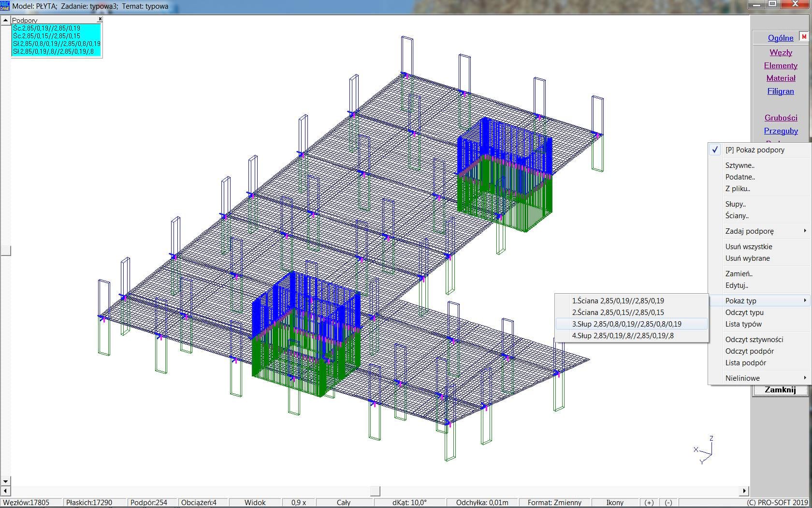Choose Usuń wszystkie from the menu
The height and width of the screenshot is (508, 812).
tap(749, 247)
